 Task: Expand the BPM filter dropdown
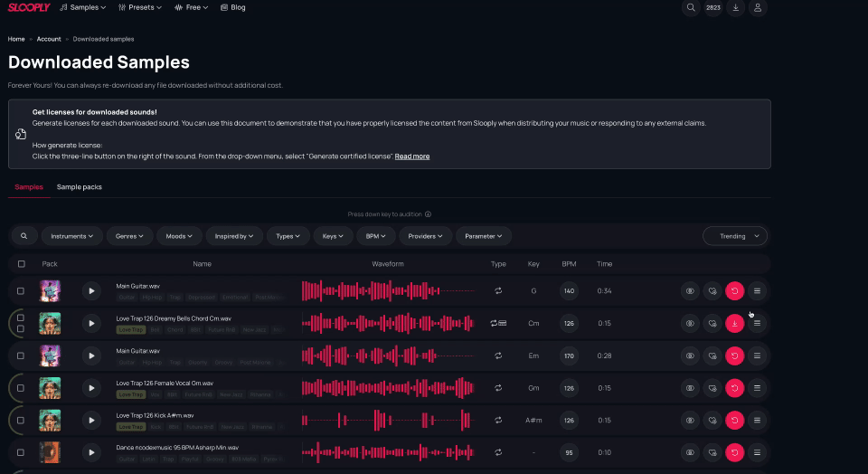[375, 236]
